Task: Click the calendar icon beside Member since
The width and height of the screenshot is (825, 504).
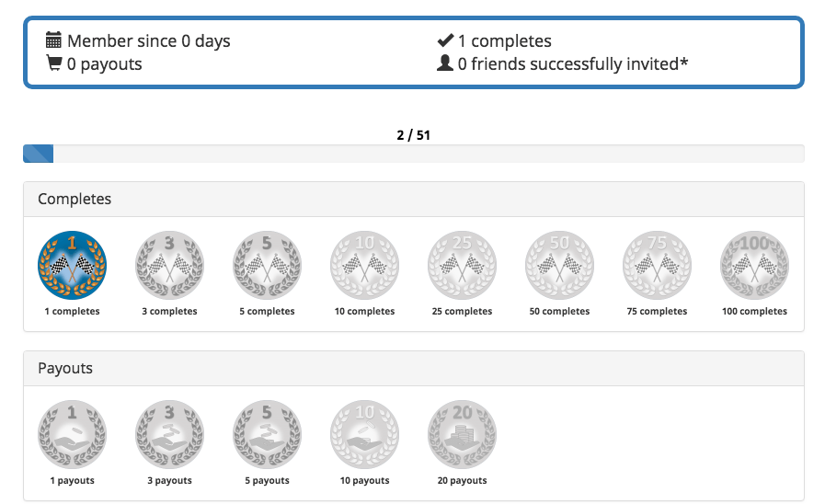Action: tap(53, 40)
